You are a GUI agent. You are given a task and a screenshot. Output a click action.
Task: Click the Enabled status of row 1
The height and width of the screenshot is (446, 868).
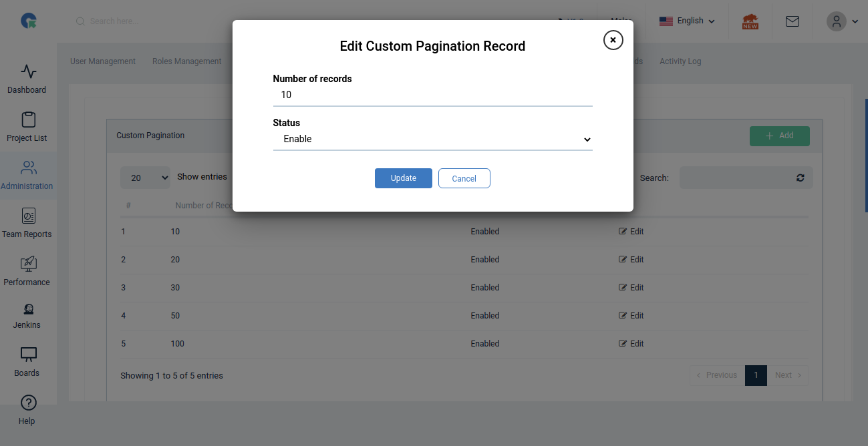pyautogui.click(x=485, y=232)
